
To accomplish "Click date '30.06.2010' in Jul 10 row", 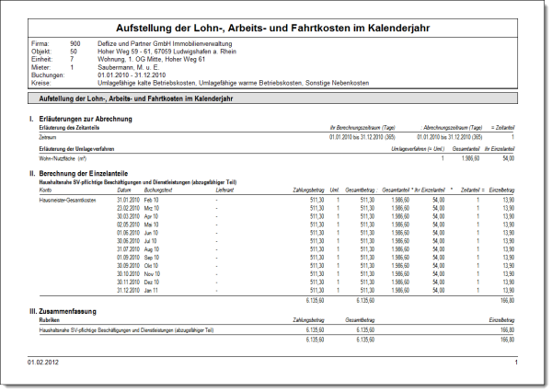I will pyautogui.click(x=129, y=241).
